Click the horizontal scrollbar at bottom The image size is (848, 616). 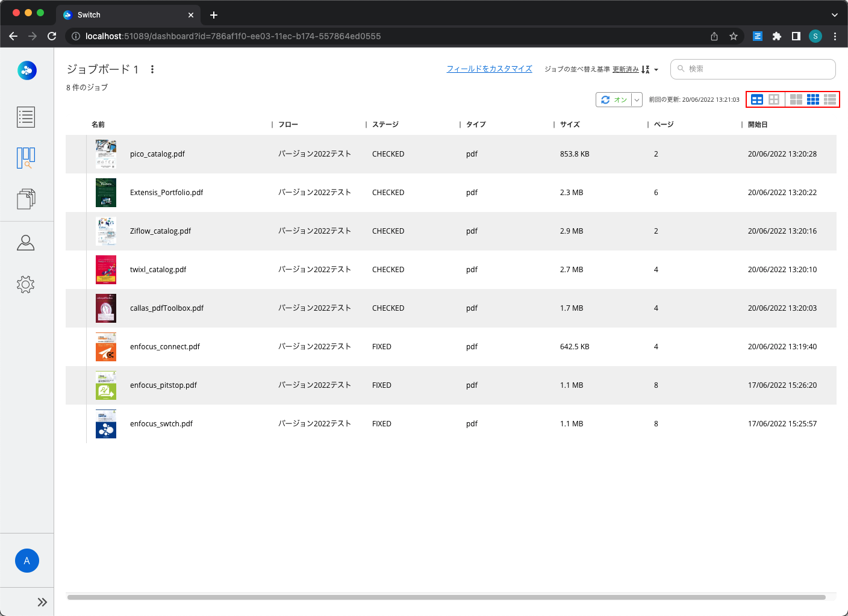point(446,597)
